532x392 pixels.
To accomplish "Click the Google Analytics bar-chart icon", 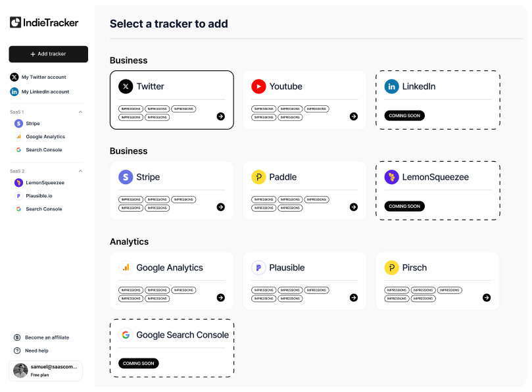I will tap(124, 267).
